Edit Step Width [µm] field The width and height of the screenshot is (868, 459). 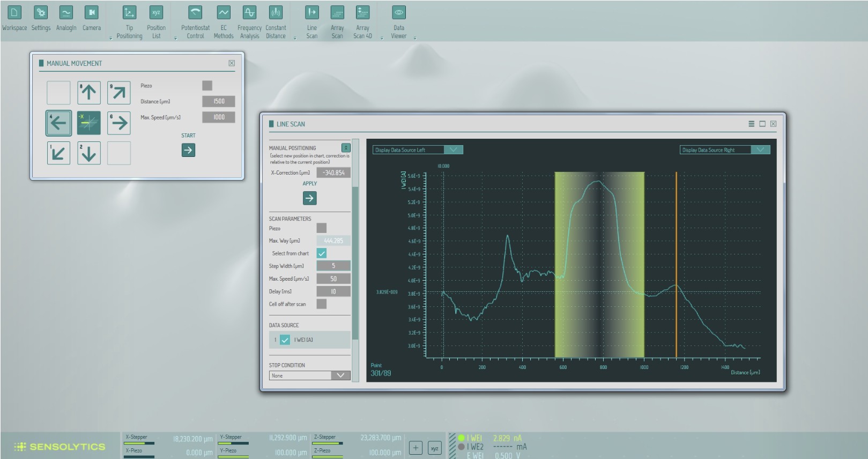333,266
